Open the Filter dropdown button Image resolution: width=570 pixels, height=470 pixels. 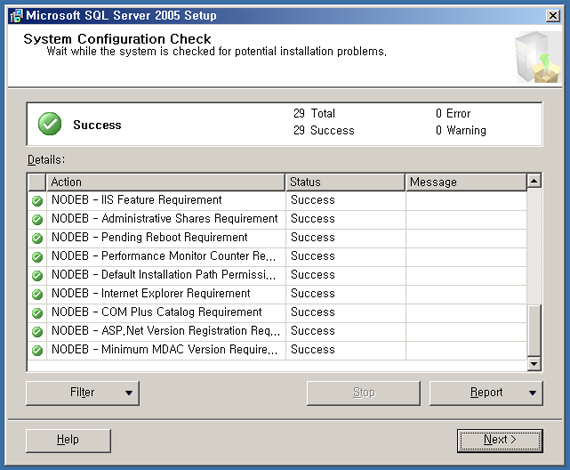tap(83, 393)
